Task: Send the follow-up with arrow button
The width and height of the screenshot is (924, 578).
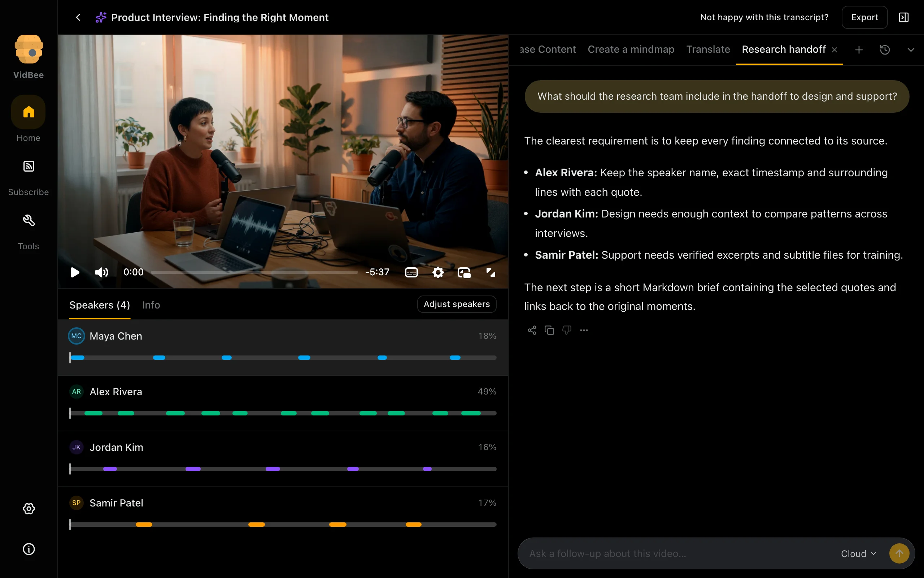Action: click(899, 553)
